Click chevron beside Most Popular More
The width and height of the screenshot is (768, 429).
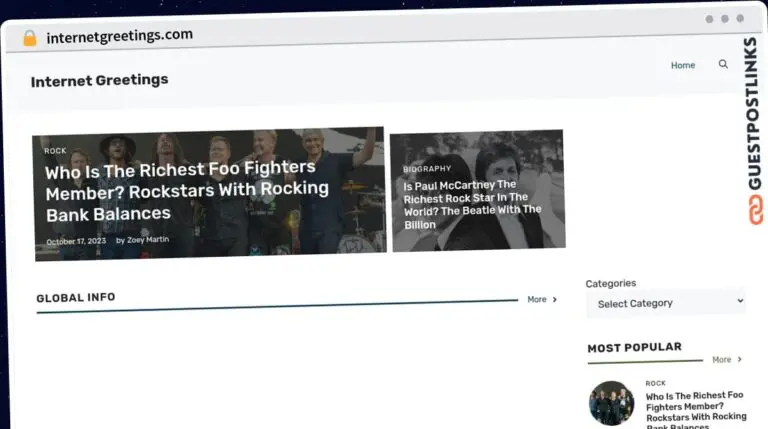740,359
